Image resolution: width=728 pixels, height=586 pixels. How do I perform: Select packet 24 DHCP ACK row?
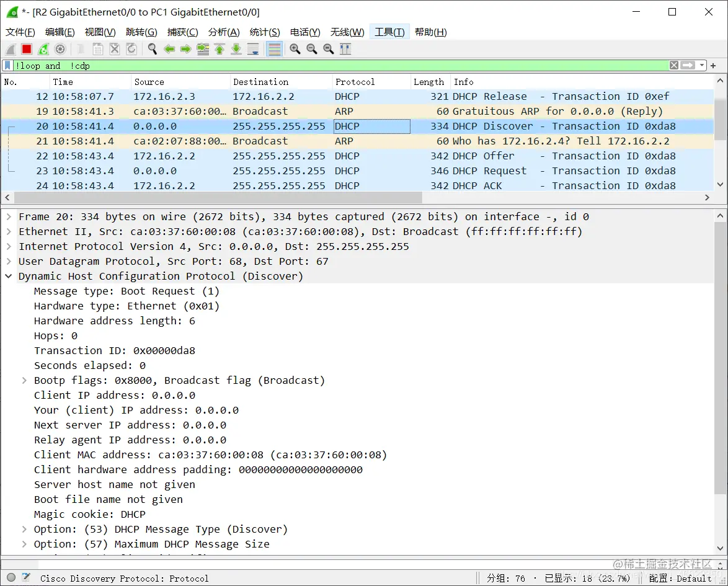coord(357,185)
